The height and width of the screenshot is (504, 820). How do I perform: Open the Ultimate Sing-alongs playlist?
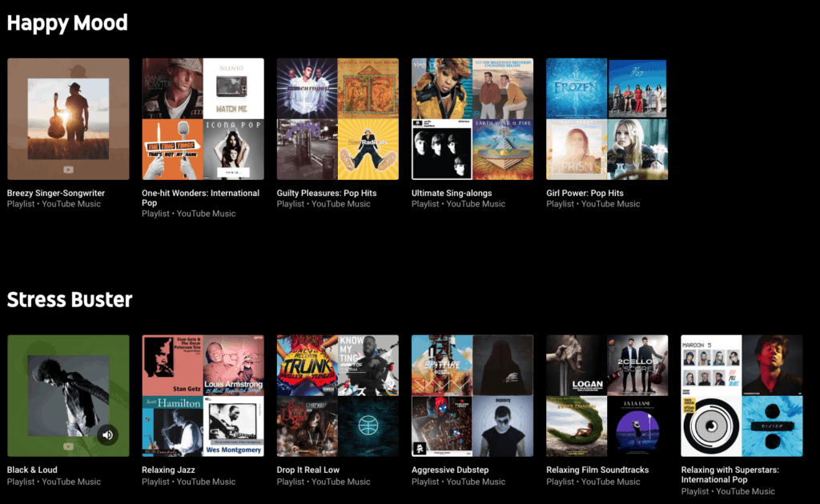[x=472, y=118]
